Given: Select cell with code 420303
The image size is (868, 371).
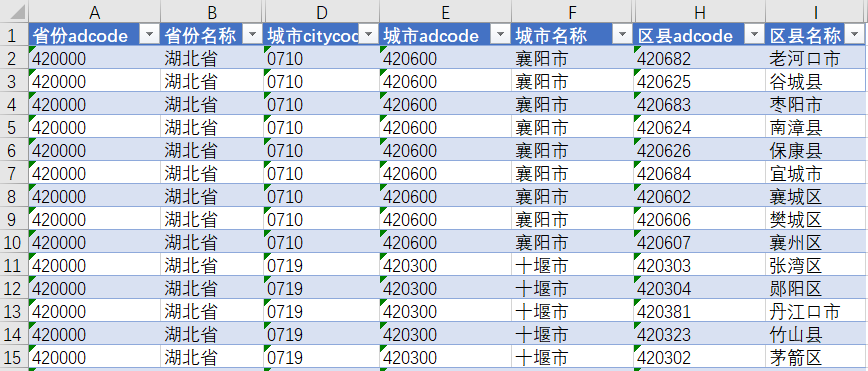Looking at the screenshot, I should click(x=700, y=265).
